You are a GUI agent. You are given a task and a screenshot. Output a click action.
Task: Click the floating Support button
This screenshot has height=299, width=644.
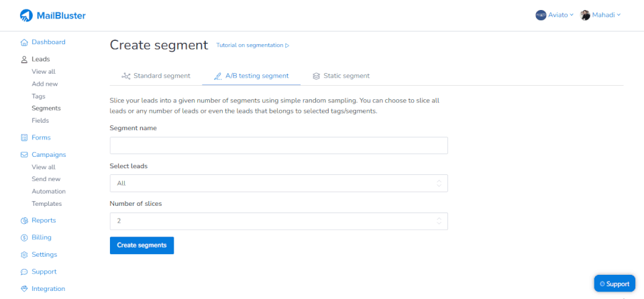coord(614,284)
